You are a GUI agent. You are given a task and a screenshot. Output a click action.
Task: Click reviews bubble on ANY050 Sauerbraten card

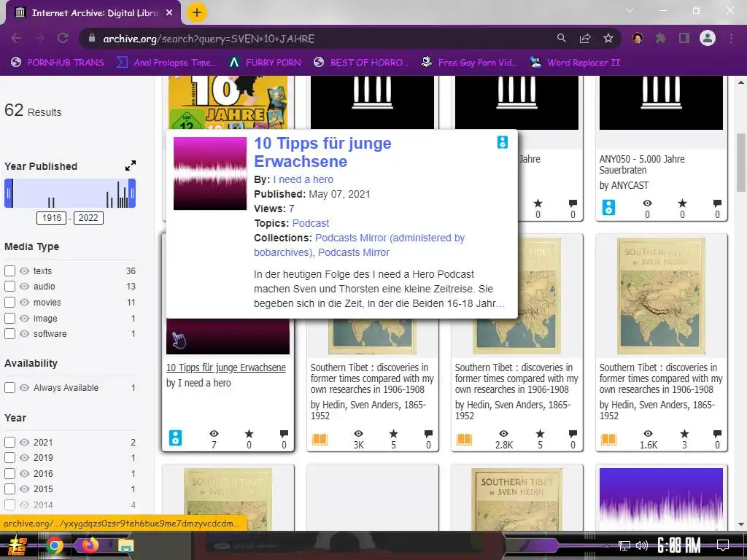717,204
